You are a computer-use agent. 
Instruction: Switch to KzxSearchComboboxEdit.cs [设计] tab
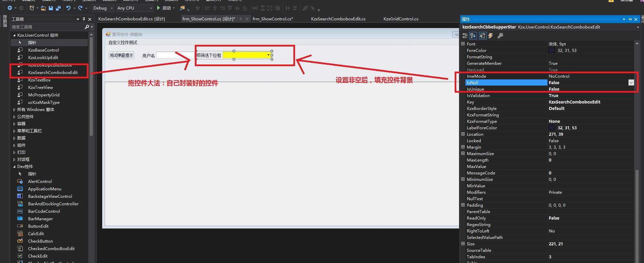point(131,19)
